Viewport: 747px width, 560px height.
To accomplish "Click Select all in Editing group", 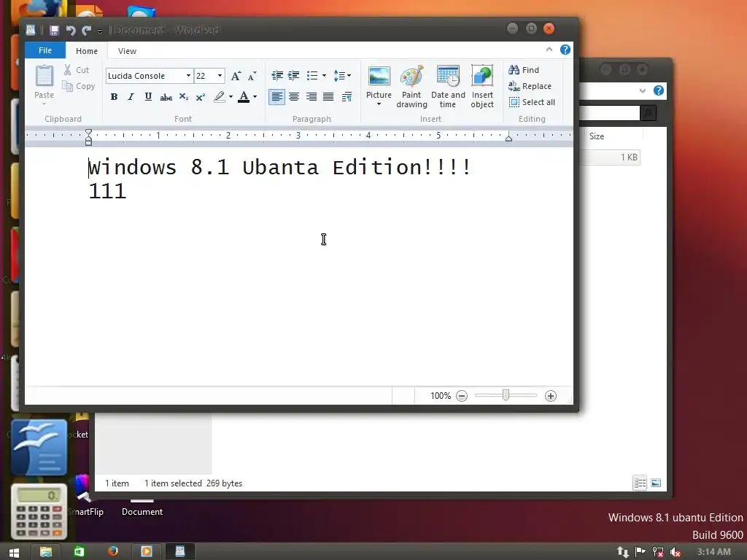I will [532, 102].
